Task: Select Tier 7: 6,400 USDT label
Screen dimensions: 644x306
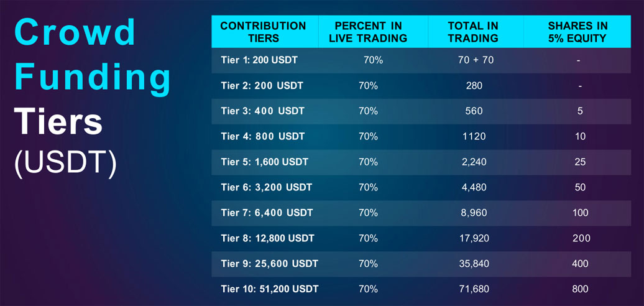Action: (267, 213)
